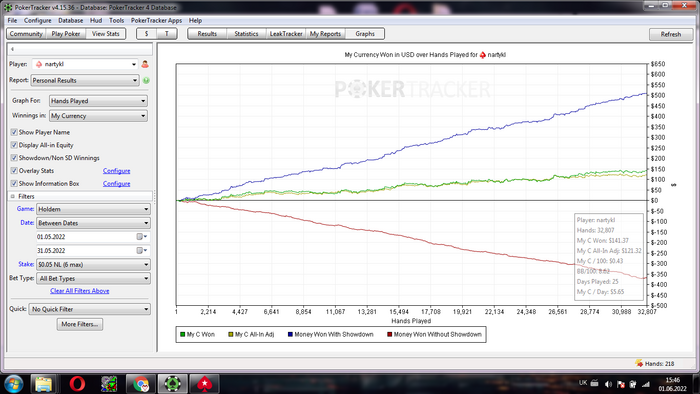Open PokerStars from the taskbar

coord(204,384)
